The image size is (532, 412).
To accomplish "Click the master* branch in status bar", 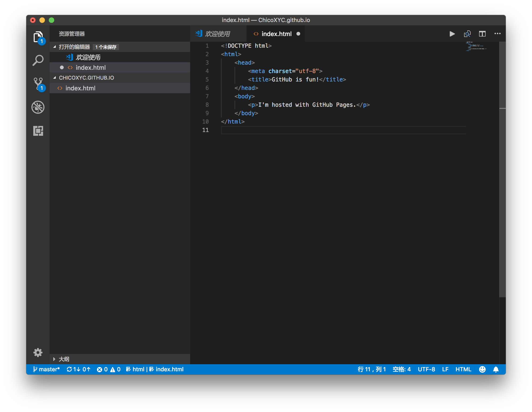I will tap(46, 369).
